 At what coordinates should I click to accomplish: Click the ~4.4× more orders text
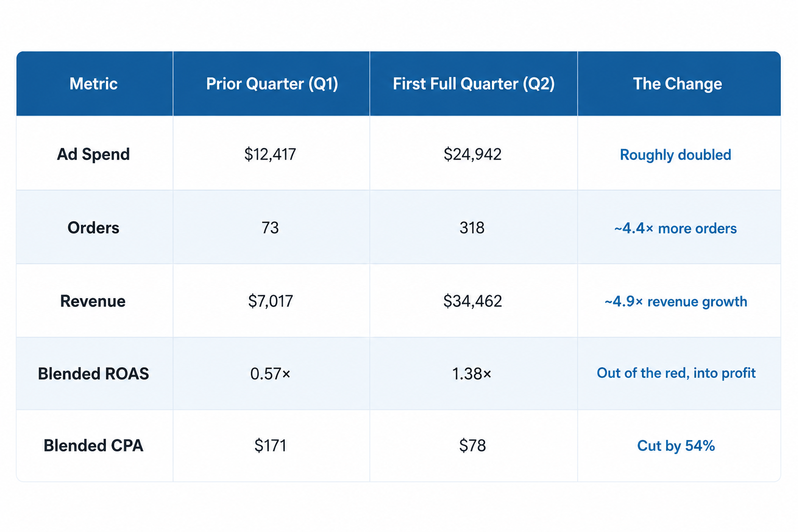pos(675,229)
